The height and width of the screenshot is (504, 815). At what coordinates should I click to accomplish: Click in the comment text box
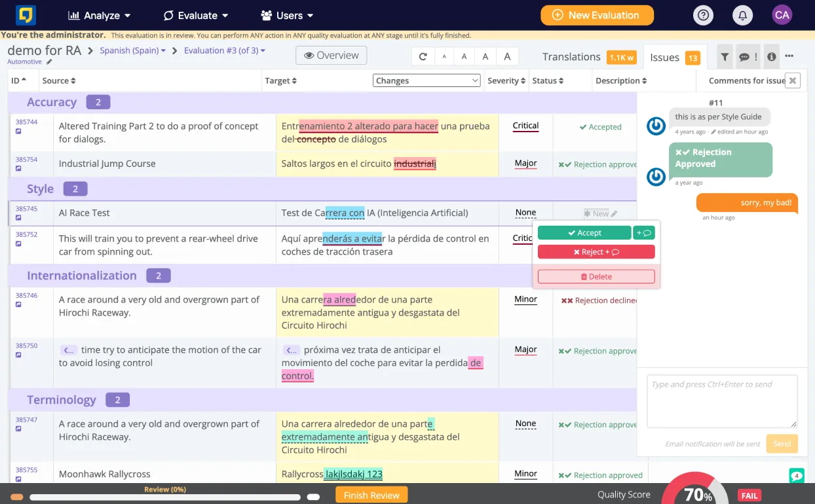coord(722,401)
